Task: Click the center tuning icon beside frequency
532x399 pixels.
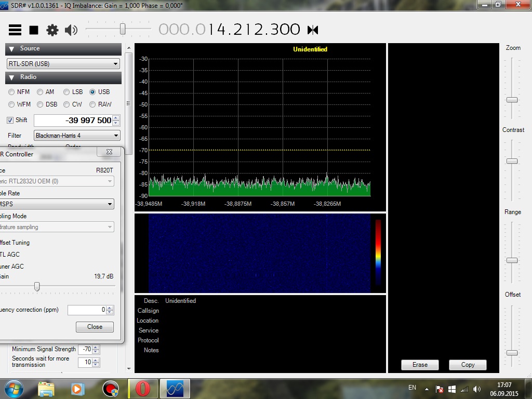Action: [313, 30]
